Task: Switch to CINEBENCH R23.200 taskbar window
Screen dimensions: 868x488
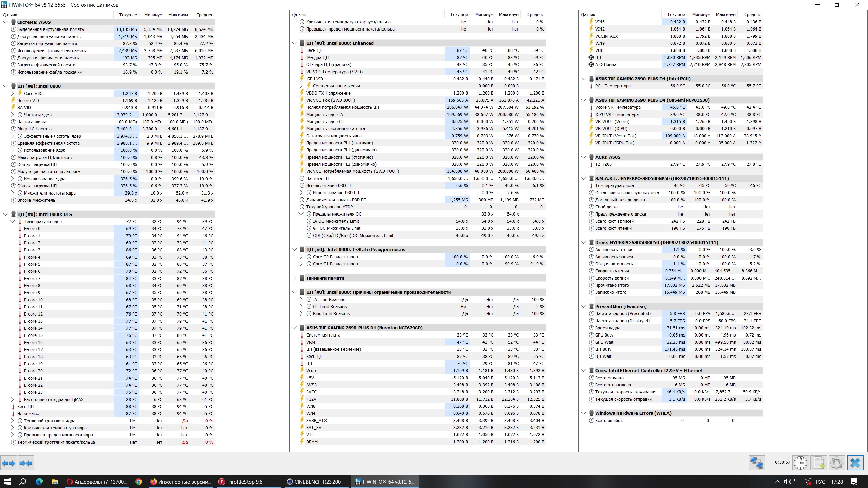Action: pyautogui.click(x=314, y=482)
